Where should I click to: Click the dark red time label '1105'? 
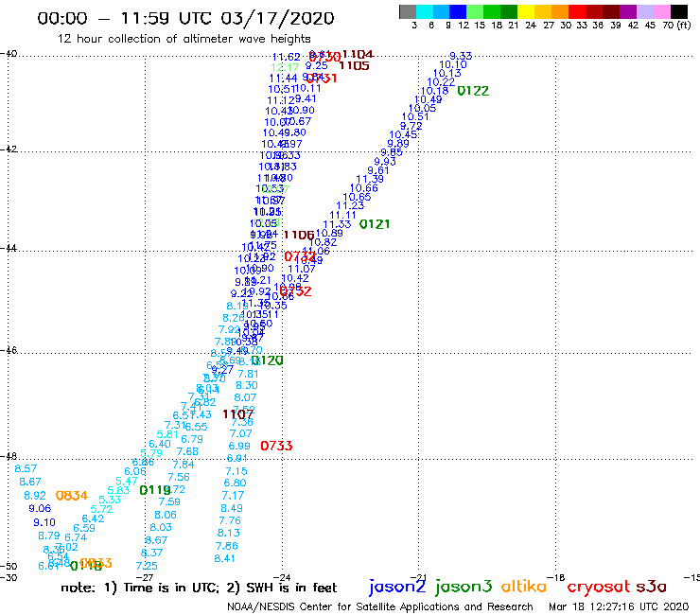tap(354, 65)
